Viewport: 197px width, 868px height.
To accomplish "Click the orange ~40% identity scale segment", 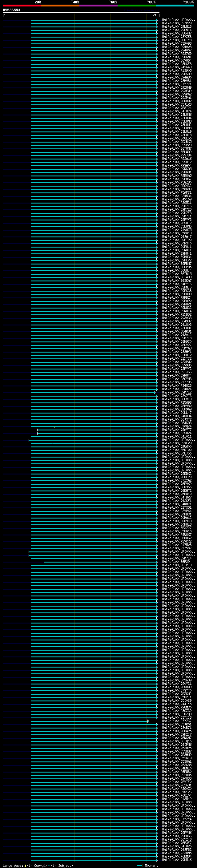I will [x=60, y=6].
